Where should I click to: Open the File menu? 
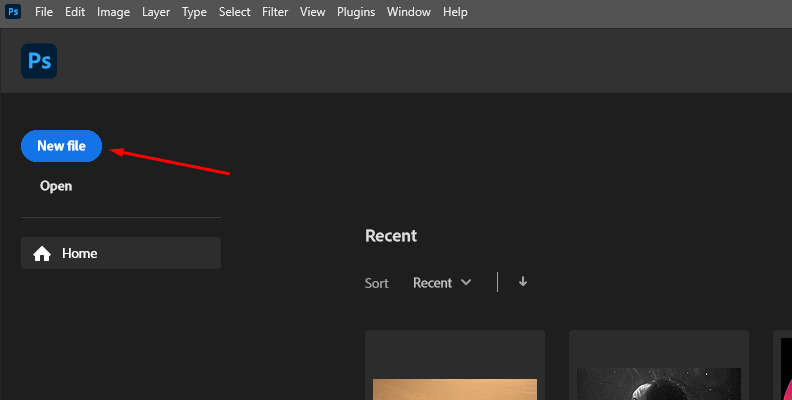tap(44, 12)
